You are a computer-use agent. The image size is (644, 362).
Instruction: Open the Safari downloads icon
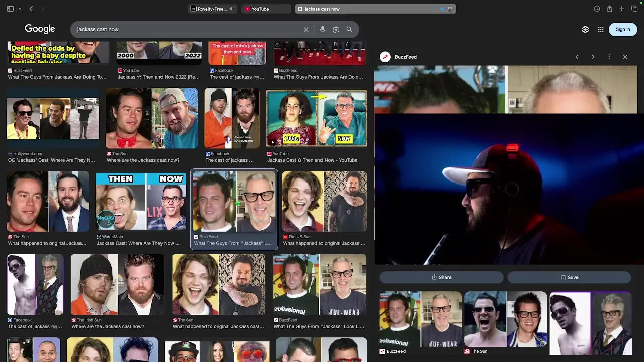(x=597, y=9)
